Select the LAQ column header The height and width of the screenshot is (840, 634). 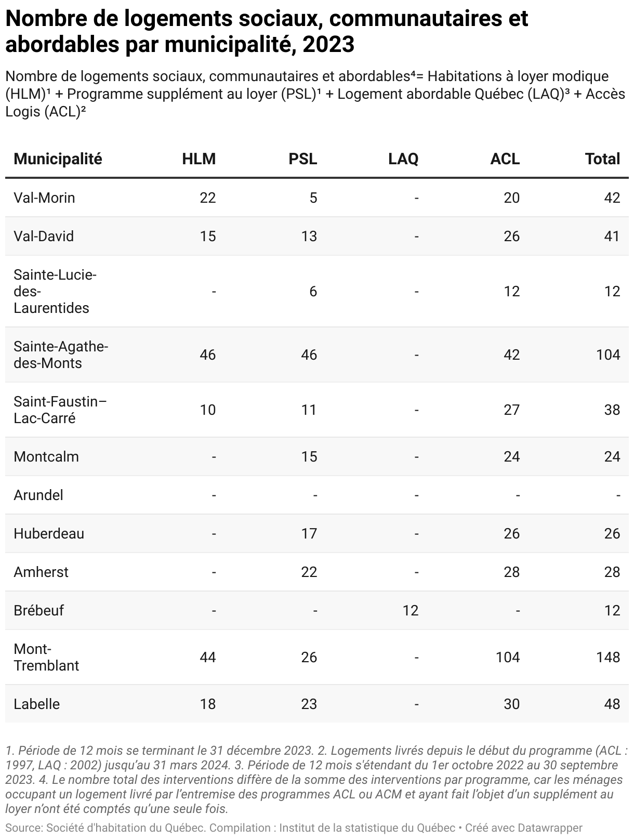tap(403, 159)
